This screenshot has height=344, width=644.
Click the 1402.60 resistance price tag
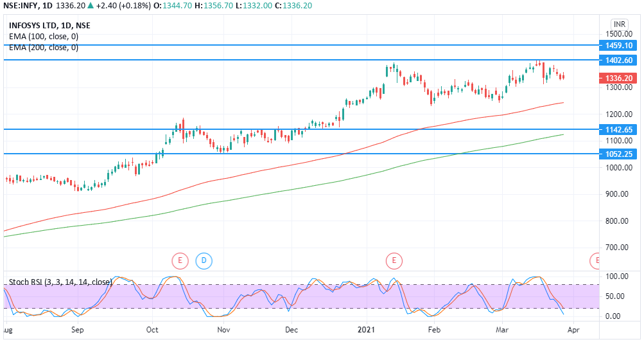[x=618, y=60]
